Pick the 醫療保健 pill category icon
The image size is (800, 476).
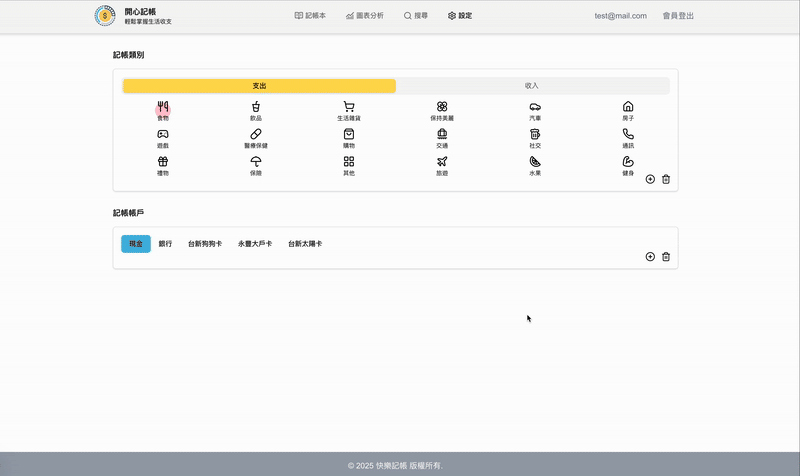[256, 134]
